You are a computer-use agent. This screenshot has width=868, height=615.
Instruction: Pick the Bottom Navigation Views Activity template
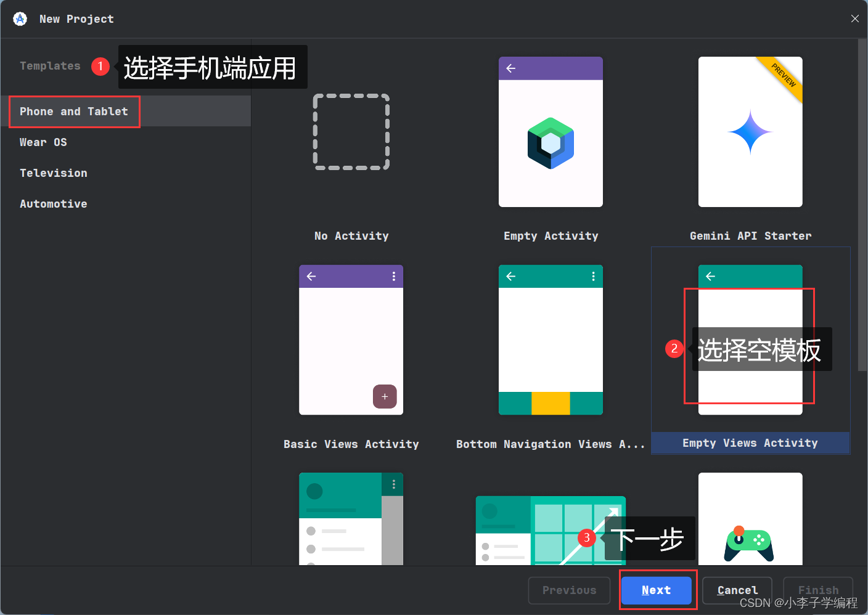(551, 339)
